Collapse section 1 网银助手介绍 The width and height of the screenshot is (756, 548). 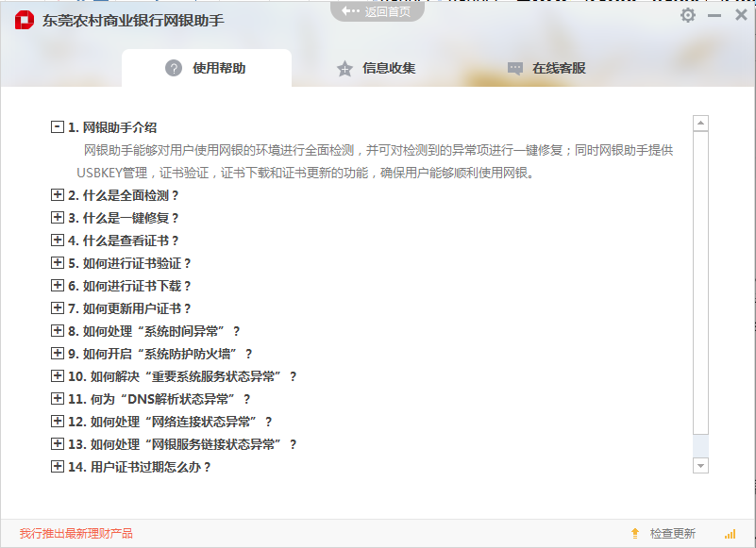(58, 127)
